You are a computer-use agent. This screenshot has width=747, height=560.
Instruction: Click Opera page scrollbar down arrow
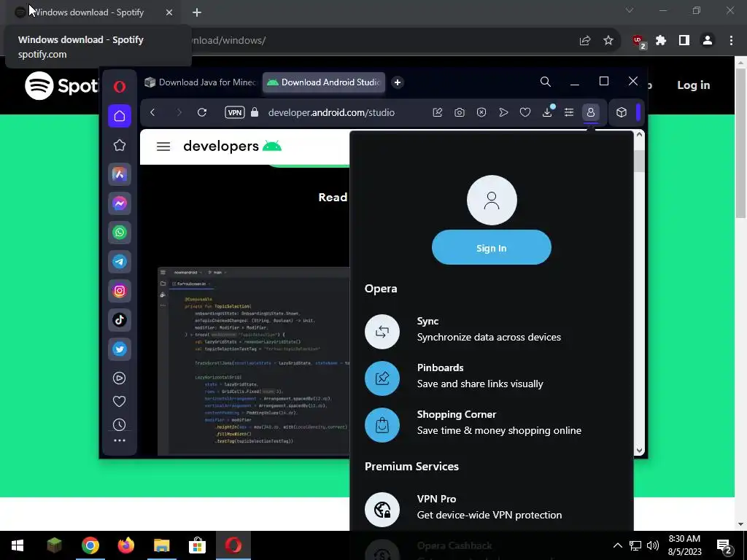tap(639, 450)
